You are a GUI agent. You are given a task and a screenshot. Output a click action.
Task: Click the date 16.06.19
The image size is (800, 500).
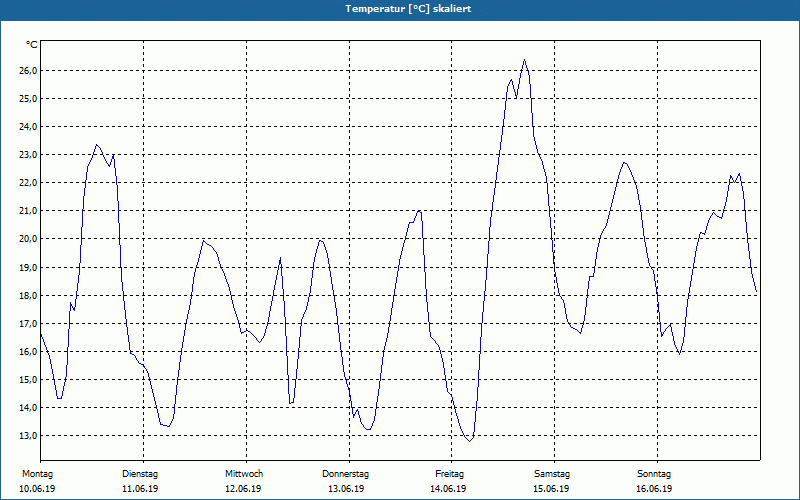654,489
